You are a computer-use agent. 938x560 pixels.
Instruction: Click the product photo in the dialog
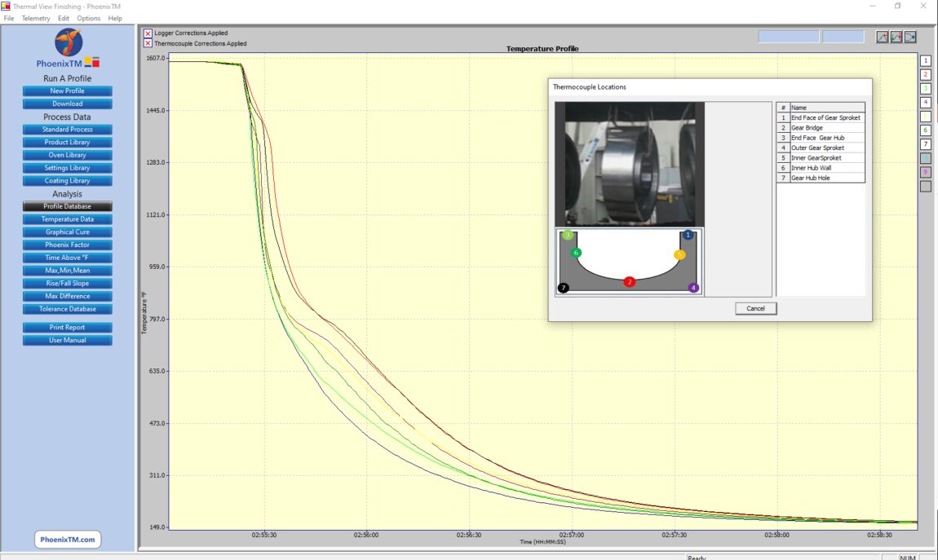point(628,163)
